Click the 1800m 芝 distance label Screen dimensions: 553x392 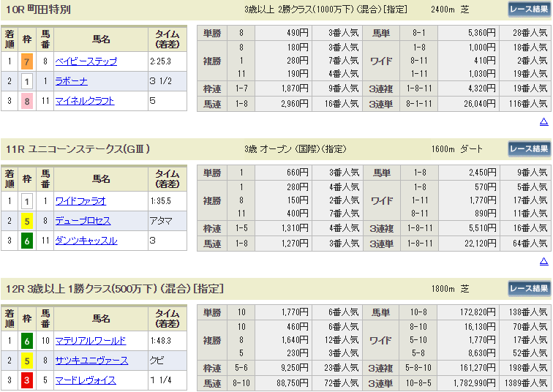pos(451,289)
